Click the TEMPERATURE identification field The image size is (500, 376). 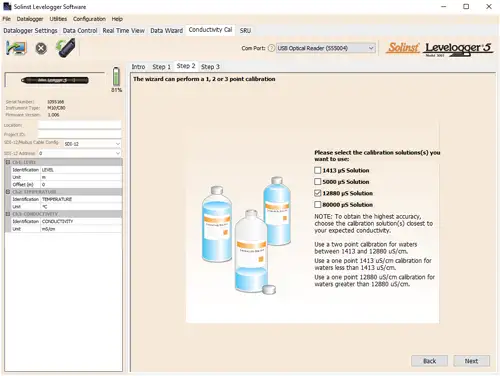point(81,199)
